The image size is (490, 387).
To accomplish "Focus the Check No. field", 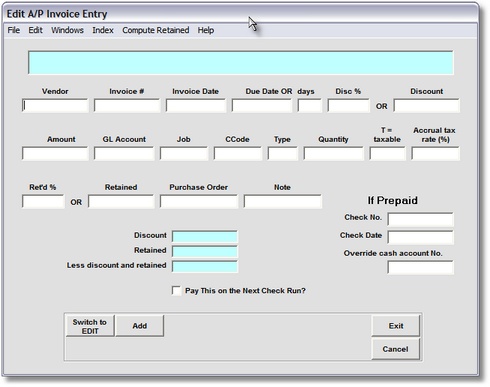I will click(420, 220).
